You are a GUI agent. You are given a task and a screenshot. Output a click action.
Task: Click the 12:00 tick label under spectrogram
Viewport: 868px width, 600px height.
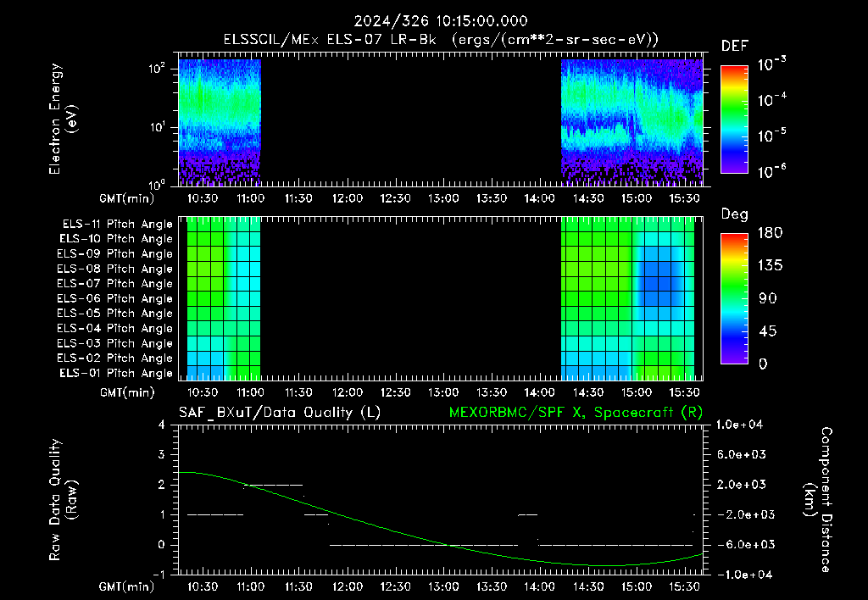tap(347, 198)
